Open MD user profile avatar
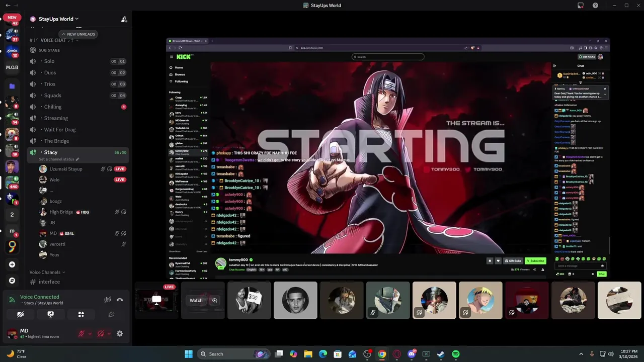Image resolution: width=644 pixels, height=362 pixels. [11, 333]
